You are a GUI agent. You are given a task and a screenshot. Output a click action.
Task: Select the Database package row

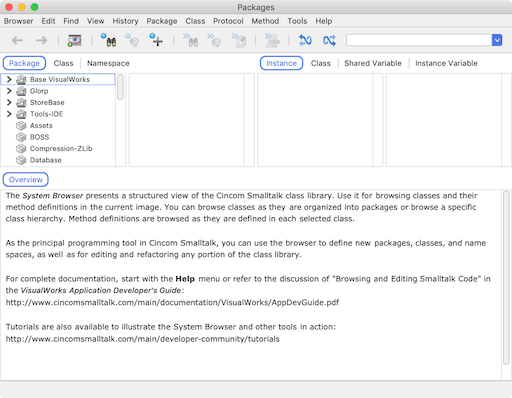(x=58, y=160)
